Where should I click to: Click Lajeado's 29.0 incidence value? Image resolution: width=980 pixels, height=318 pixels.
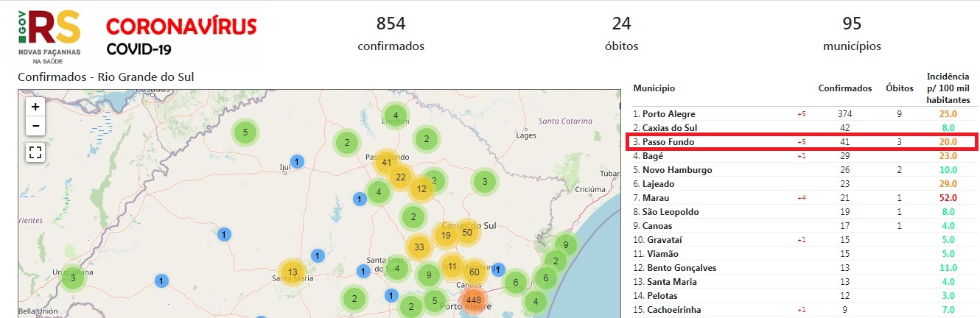(948, 184)
